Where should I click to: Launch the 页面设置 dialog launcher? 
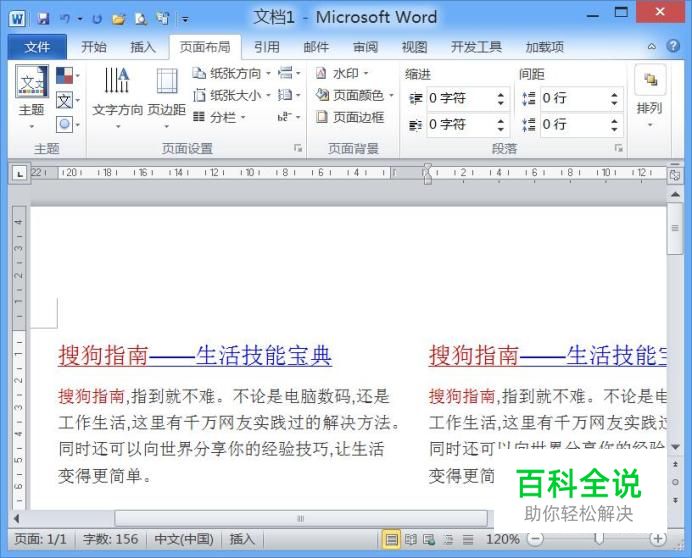click(x=298, y=148)
